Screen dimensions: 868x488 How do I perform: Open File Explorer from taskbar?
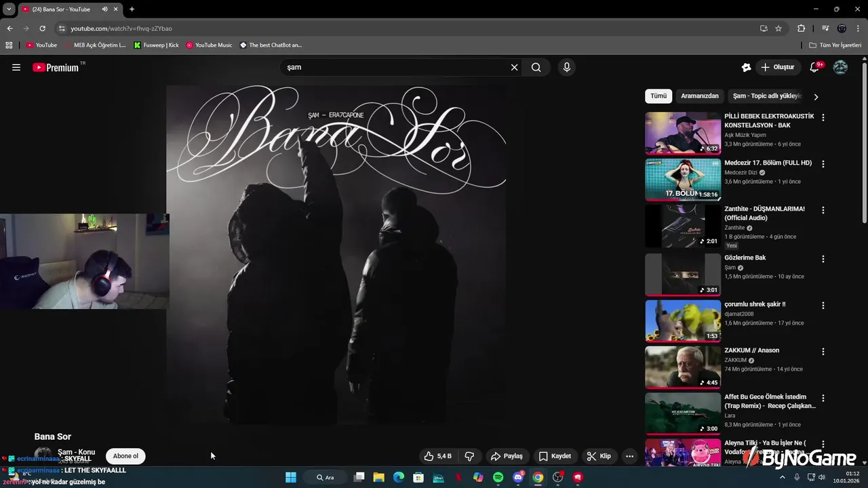379,477
